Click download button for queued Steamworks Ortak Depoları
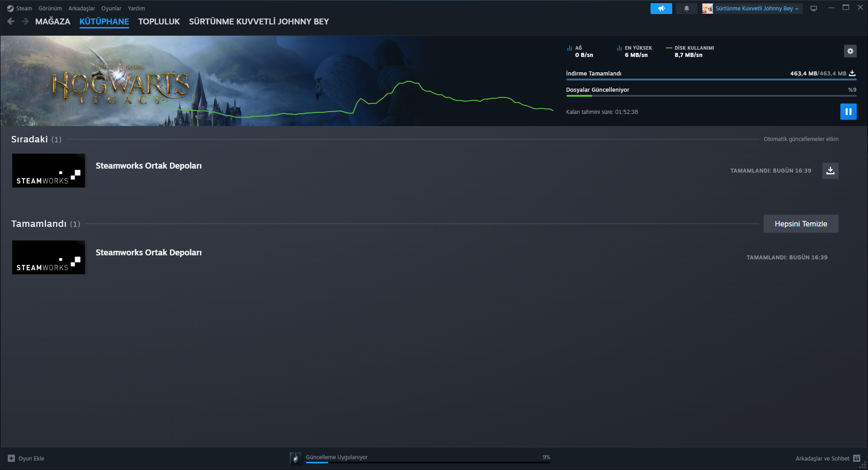Viewport: 868px width, 470px height. point(830,171)
